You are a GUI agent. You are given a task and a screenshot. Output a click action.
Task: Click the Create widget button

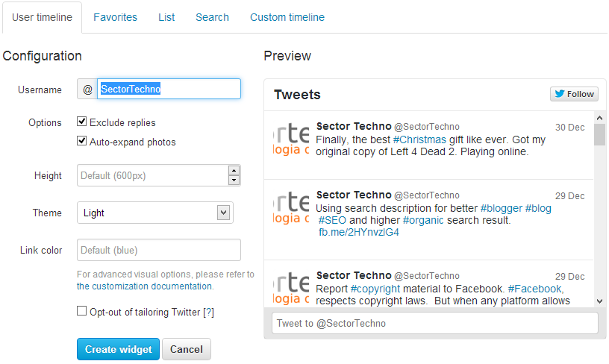118,349
